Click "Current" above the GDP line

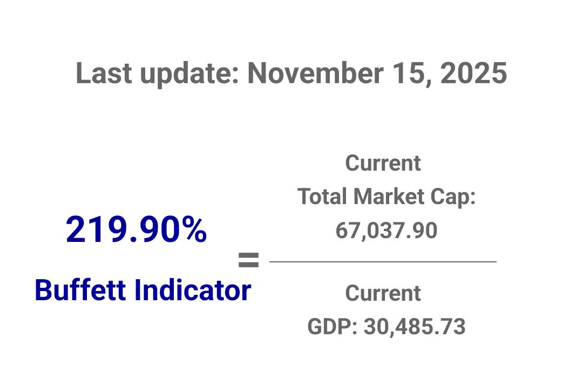coord(383,294)
